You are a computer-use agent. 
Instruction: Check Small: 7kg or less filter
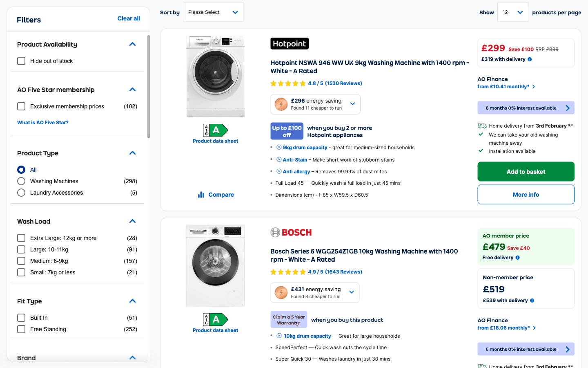(x=21, y=272)
